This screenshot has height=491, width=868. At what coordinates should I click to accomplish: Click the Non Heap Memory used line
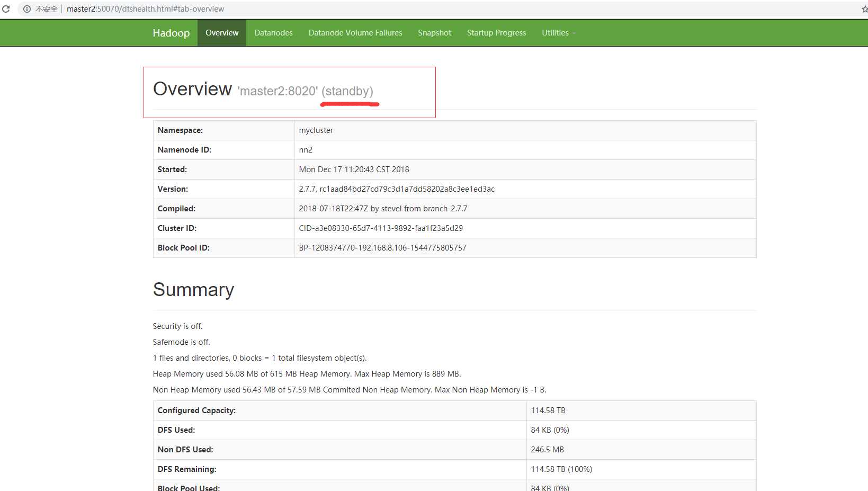click(350, 390)
